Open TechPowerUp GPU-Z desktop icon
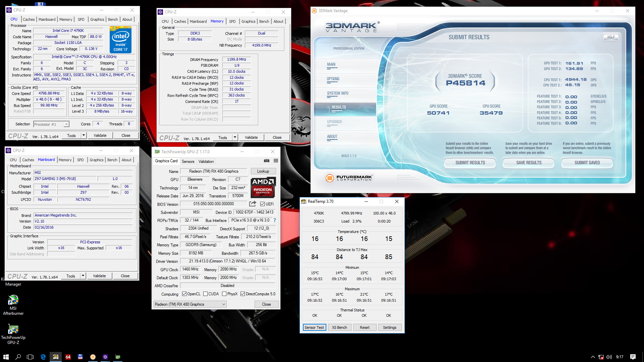644x362 pixels. pyautogui.click(x=13, y=334)
